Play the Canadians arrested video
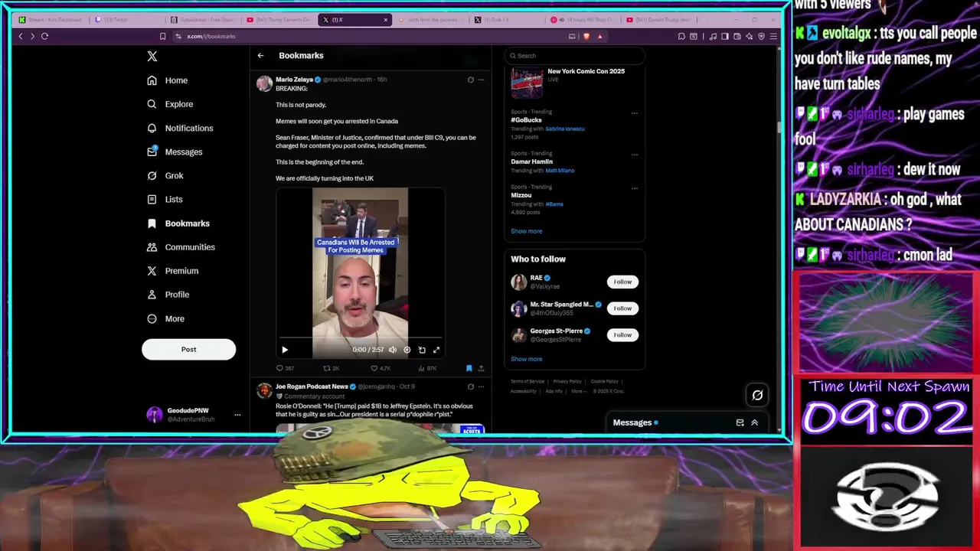This screenshot has height=551, width=980. [285, 350]
